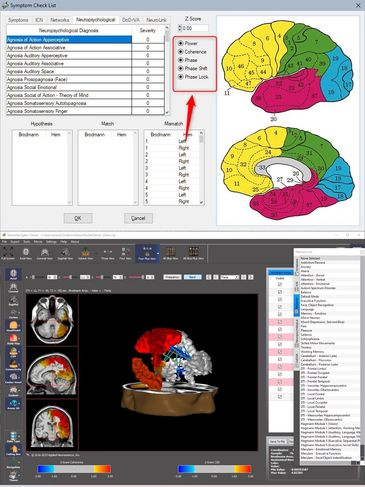The image size is (365, 487).
Task: Select the Coherence radio button
Action: pyautogui.click(x=181, y=52)
